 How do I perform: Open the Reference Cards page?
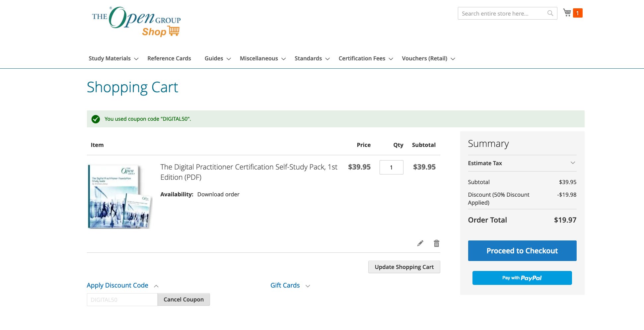pyautogui.click(x=169, y=58)
